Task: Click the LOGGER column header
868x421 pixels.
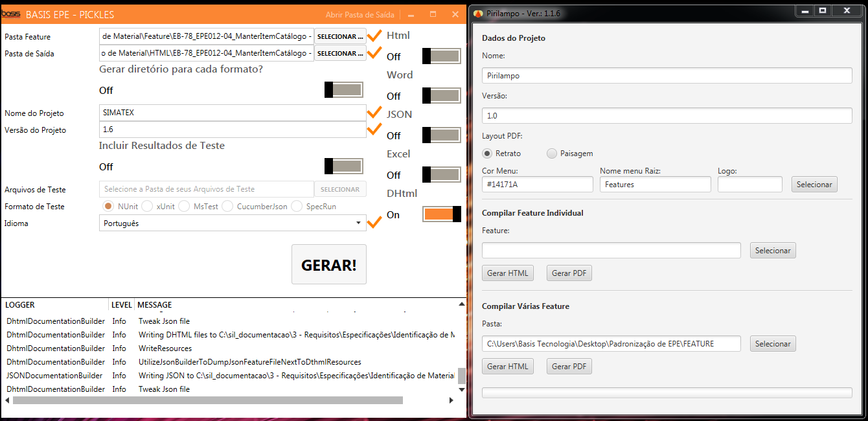Action: tap(21, 304)
